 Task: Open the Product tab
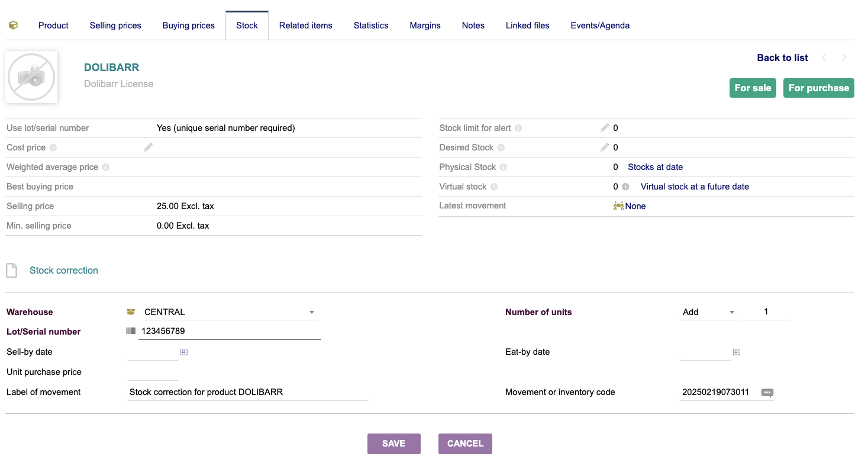click(53, 25)
